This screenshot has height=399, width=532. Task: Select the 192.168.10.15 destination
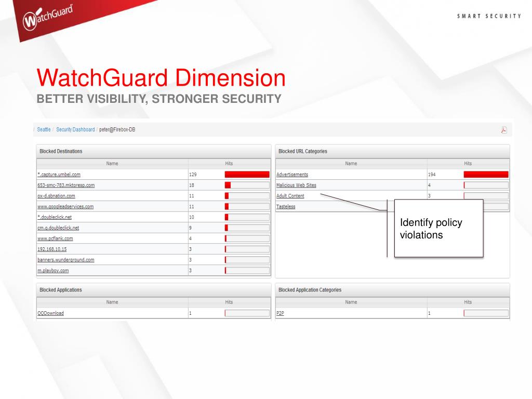click(x=52, y=249)
